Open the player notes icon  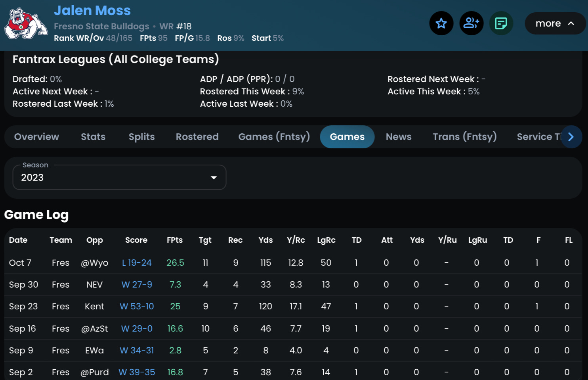501,23
